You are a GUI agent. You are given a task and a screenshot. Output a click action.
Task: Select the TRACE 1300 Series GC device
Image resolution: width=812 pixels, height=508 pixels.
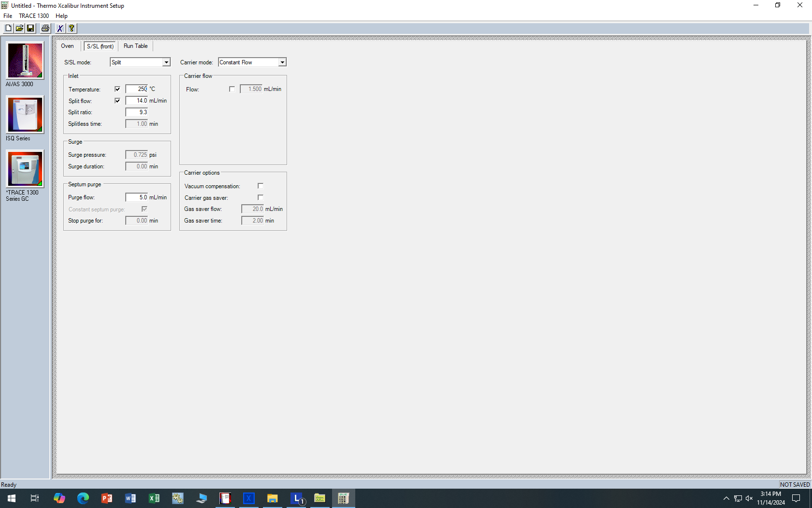coord(25,169)
